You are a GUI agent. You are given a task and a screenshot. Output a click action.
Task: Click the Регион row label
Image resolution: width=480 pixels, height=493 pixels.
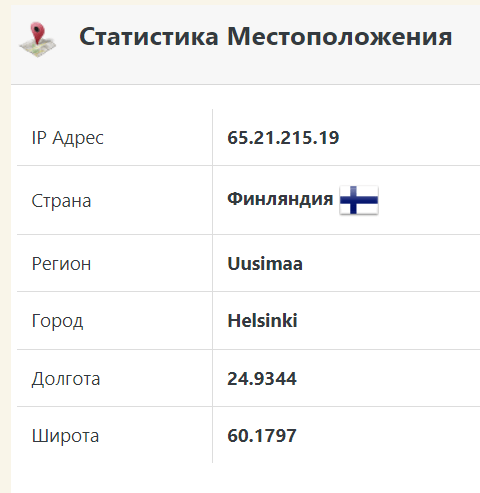pos(61,264)
